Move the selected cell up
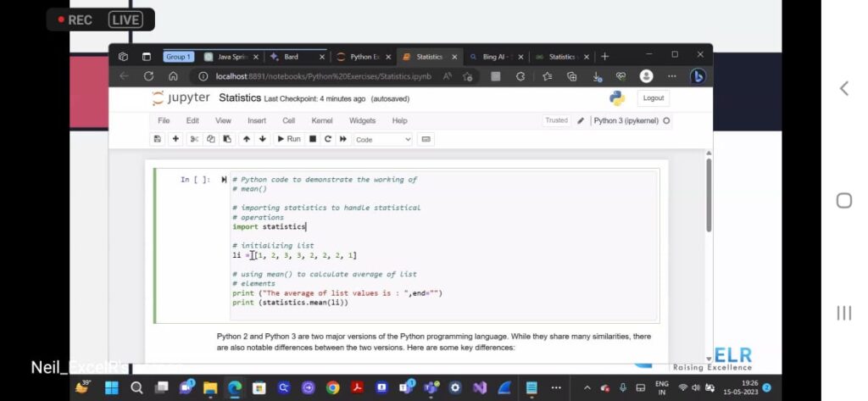The height and width of the screenshot is (401, 868). click(x=246, y=139)
